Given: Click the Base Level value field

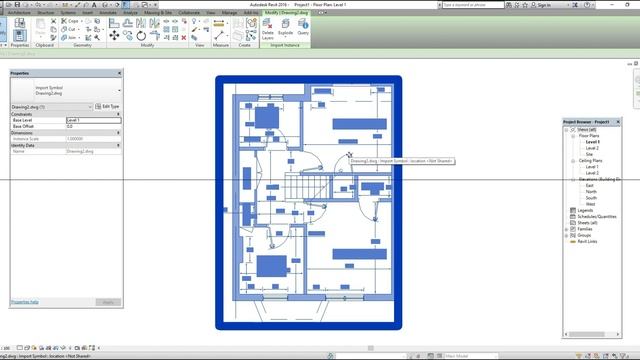Looking at the screenshot, I should (x=93, y=120).
